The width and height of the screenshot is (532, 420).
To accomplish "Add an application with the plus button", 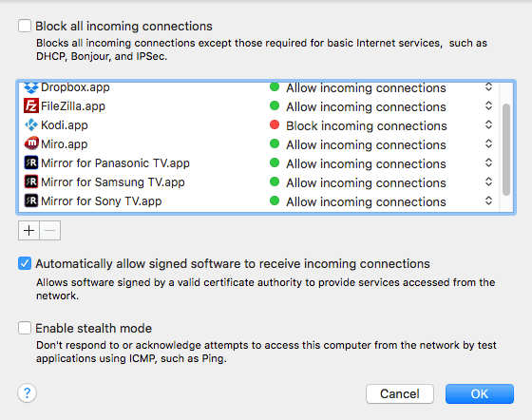I will tap(28, 231).
